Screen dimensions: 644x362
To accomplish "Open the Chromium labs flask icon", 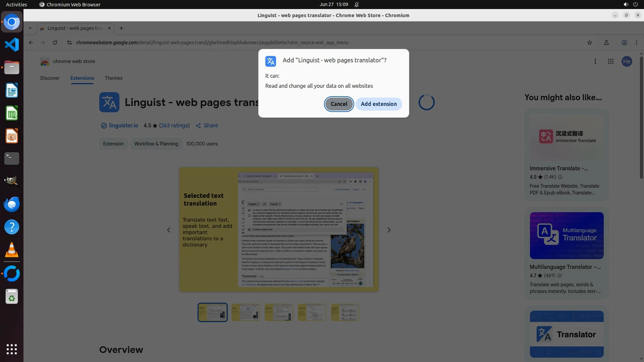I will [606, 43].
